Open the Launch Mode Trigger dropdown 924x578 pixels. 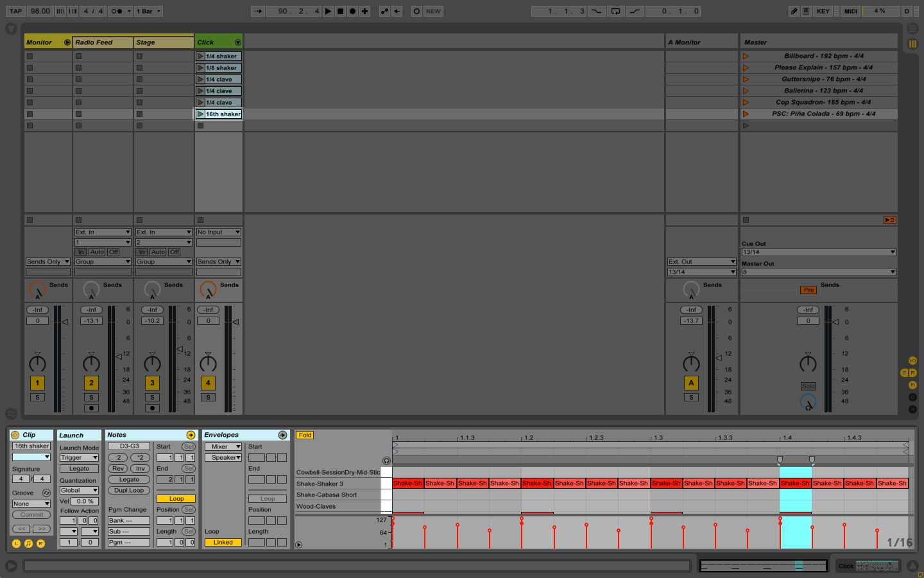tap(79, 458)
